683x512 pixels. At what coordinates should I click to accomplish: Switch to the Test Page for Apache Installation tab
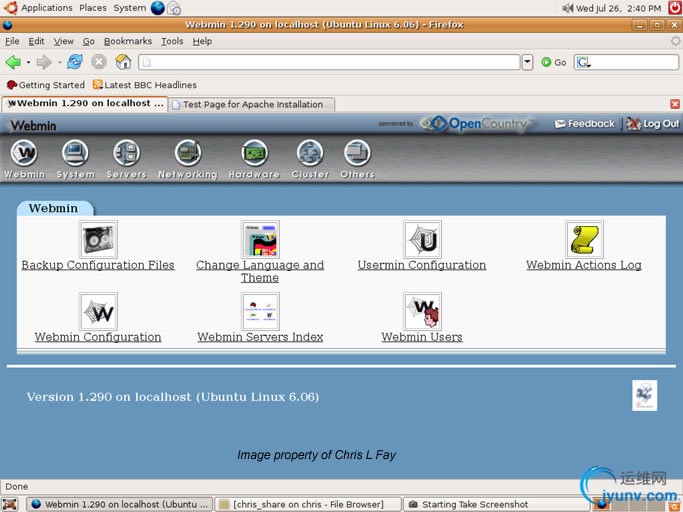click(x=252, y=105)
